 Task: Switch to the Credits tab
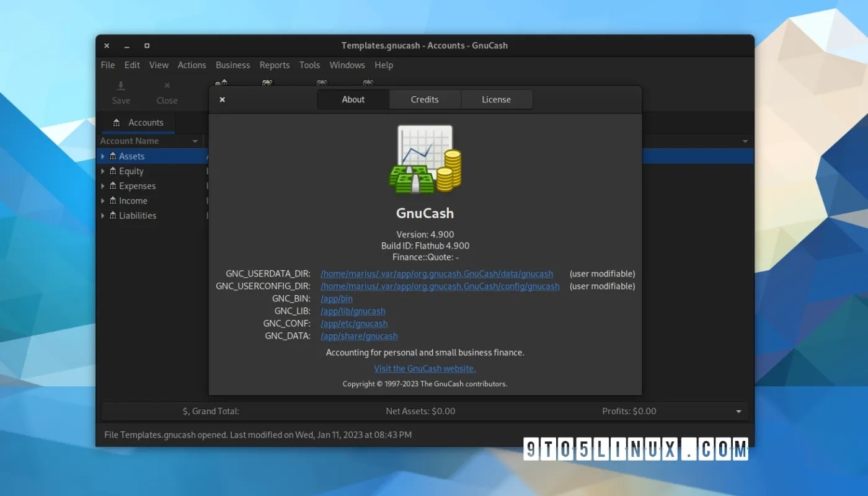(425, 100)
